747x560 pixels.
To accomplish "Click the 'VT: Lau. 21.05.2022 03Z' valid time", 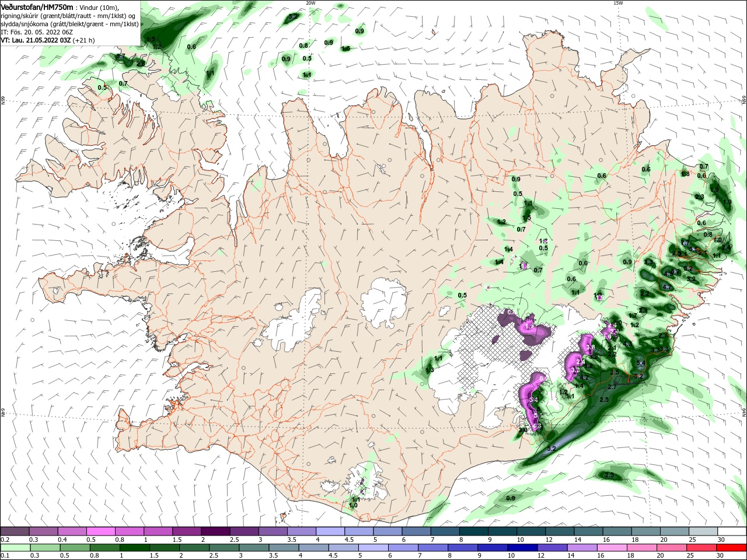I will point(36,40).
